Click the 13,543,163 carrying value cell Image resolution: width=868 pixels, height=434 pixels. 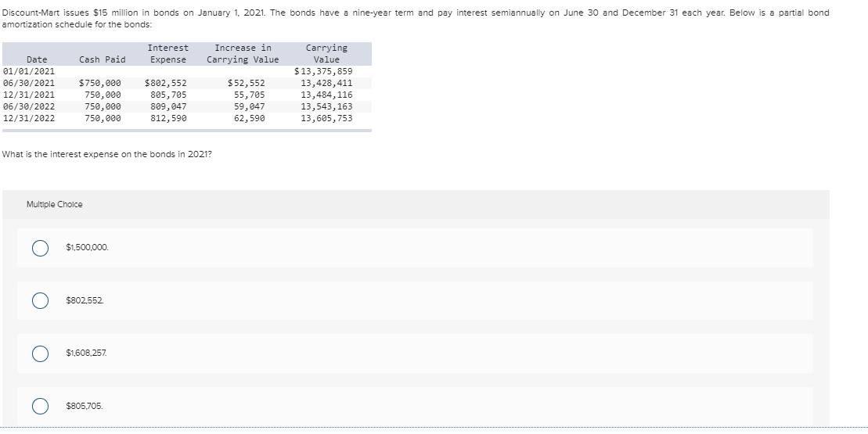pos(326,106)
